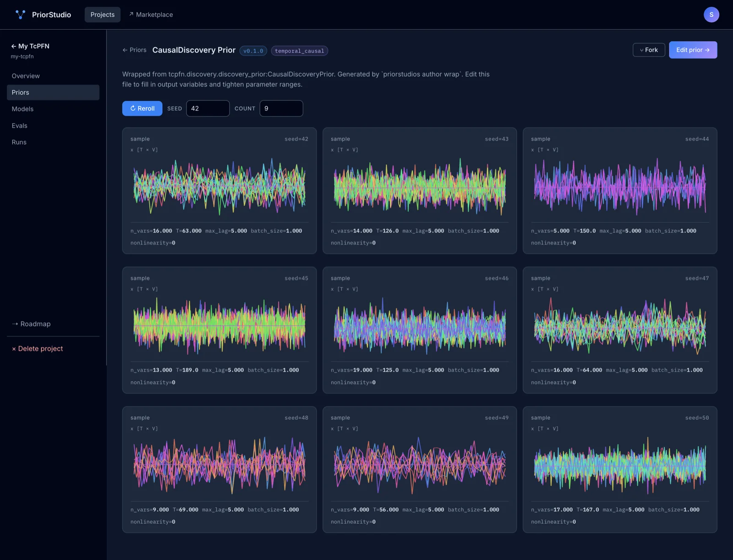Click the v0.1.0 version badge
The width and height of the screenshot is (733, 560).
[x=253, y=51]
